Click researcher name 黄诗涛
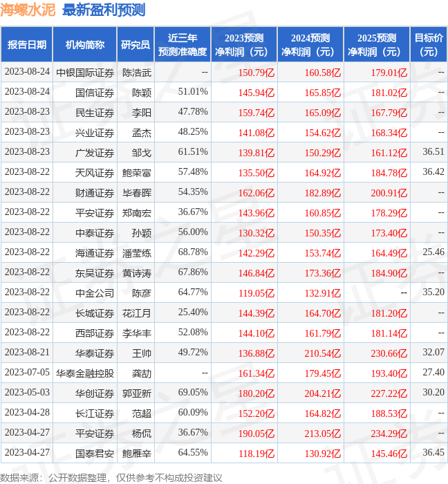 click(137, 274)
